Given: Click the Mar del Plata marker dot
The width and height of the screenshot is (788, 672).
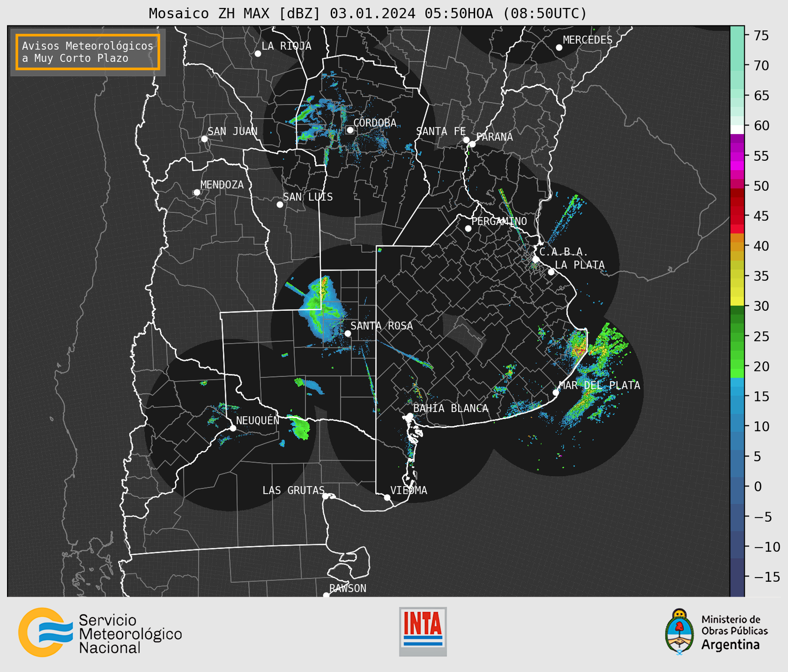Looking at the screenshot, I should (555, 393).
